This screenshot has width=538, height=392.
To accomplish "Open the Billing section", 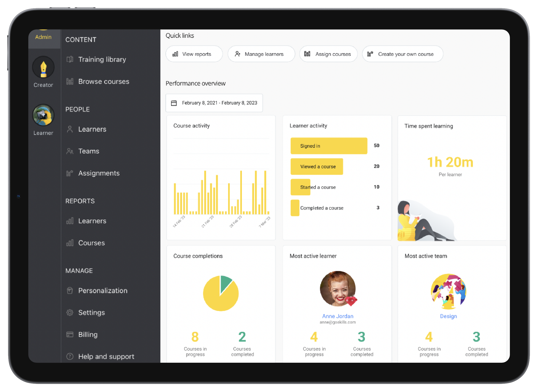I will (88, 334).
